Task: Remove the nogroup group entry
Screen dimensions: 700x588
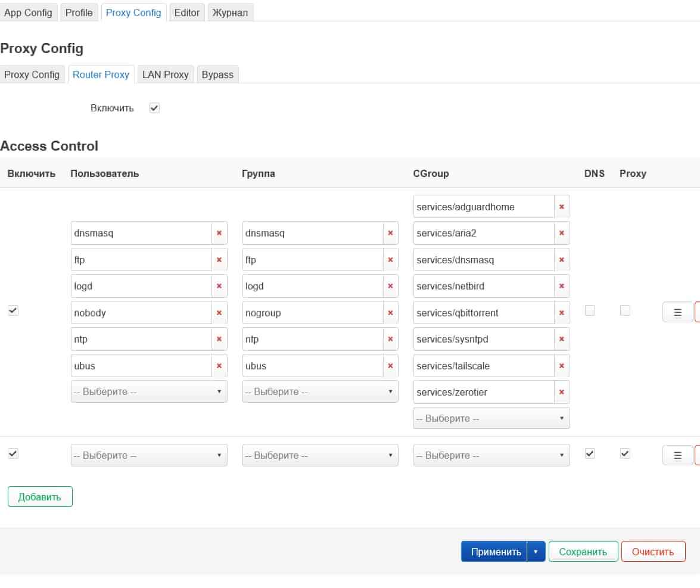Action: coord(390,312)
